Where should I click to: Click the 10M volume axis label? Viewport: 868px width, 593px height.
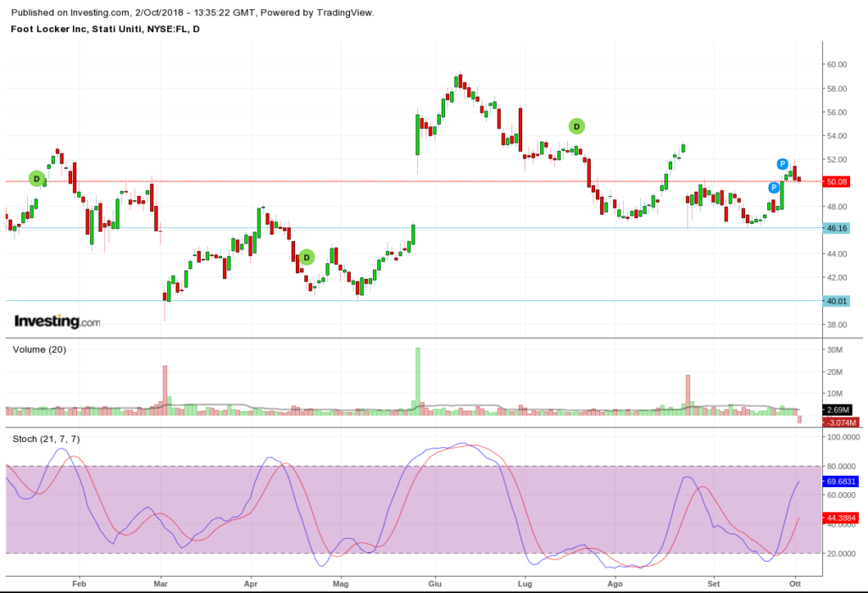835,394
